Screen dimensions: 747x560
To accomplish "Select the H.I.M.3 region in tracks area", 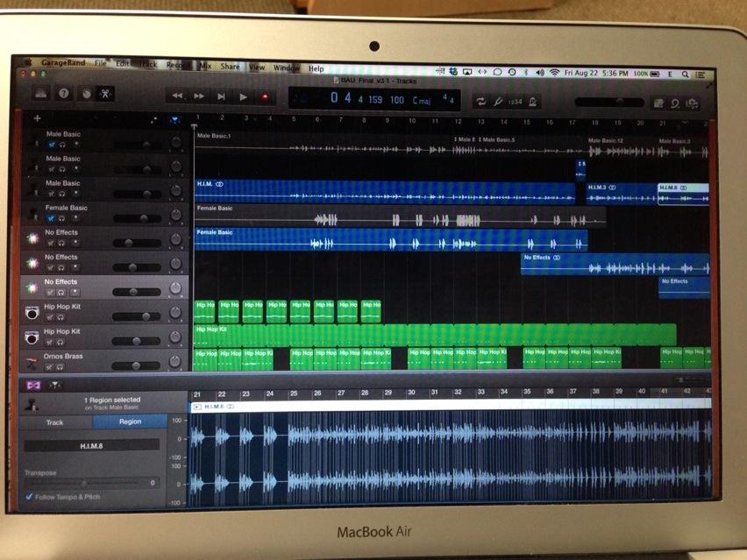I will pos(622,194).
